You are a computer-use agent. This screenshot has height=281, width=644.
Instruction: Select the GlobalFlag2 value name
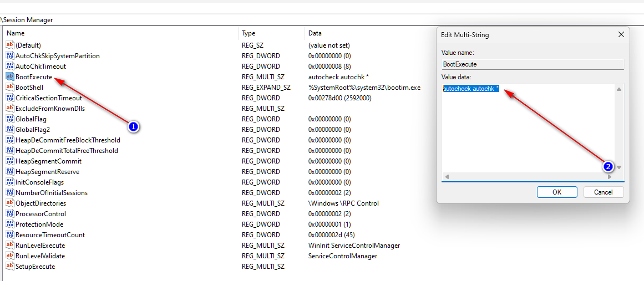[x=32, y=129]
